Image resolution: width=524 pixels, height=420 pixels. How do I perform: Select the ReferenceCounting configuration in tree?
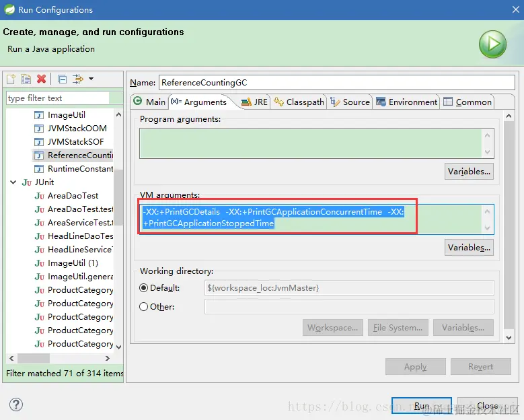(73, 155)
